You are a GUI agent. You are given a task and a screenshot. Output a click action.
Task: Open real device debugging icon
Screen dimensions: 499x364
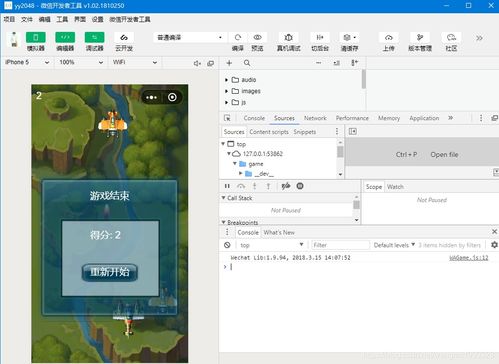click(288, 37)
